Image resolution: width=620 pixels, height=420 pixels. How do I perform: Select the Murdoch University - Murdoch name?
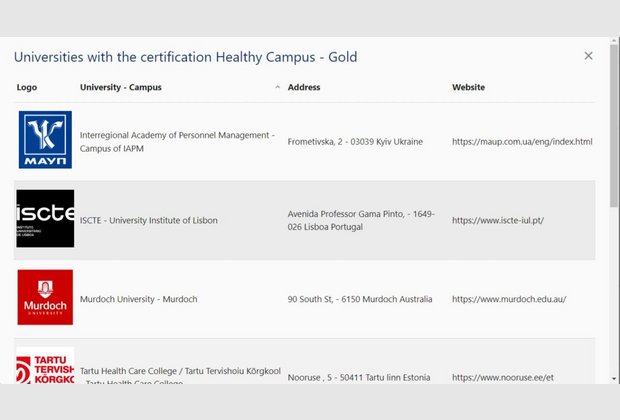(x=138, y=299)
